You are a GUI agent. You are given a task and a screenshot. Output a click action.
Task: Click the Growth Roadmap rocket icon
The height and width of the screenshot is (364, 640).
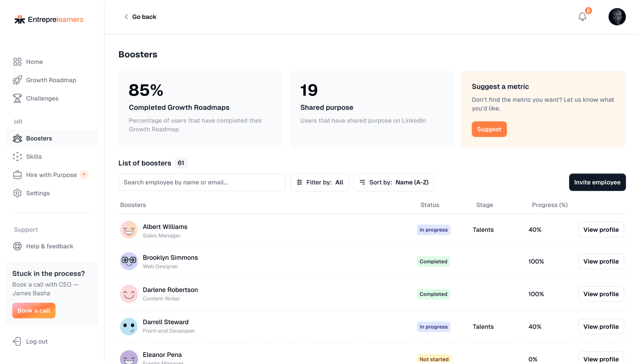[17, 80]
